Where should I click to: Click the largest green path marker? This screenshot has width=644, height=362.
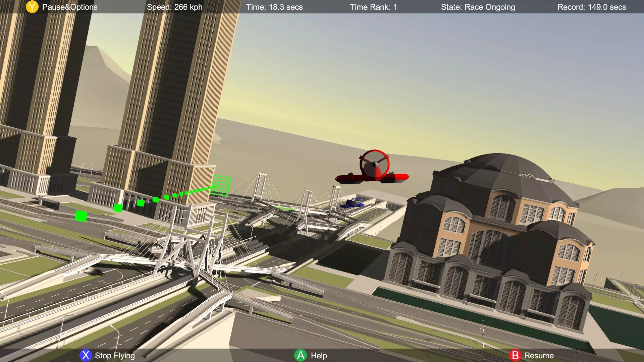tap(81, 216)
